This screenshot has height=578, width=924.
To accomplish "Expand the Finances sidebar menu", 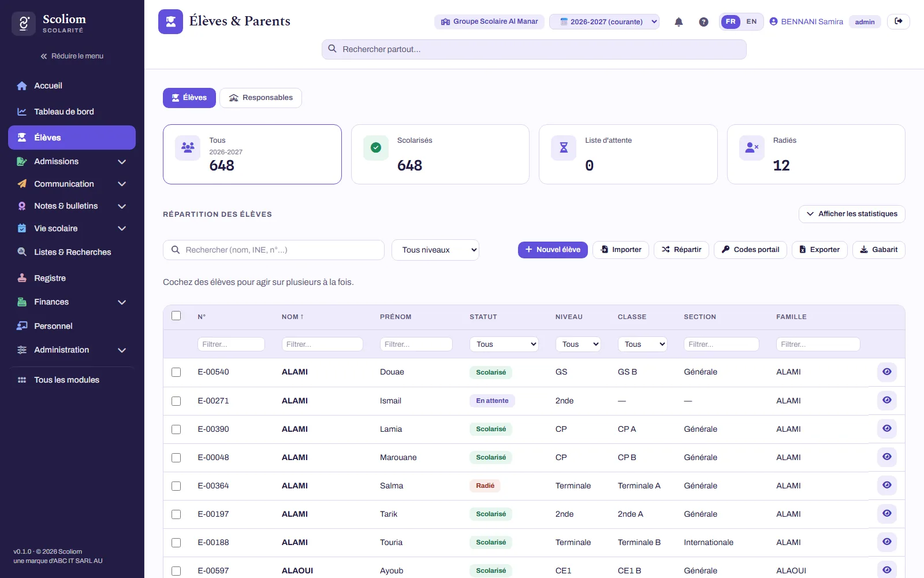I will 72,302.
